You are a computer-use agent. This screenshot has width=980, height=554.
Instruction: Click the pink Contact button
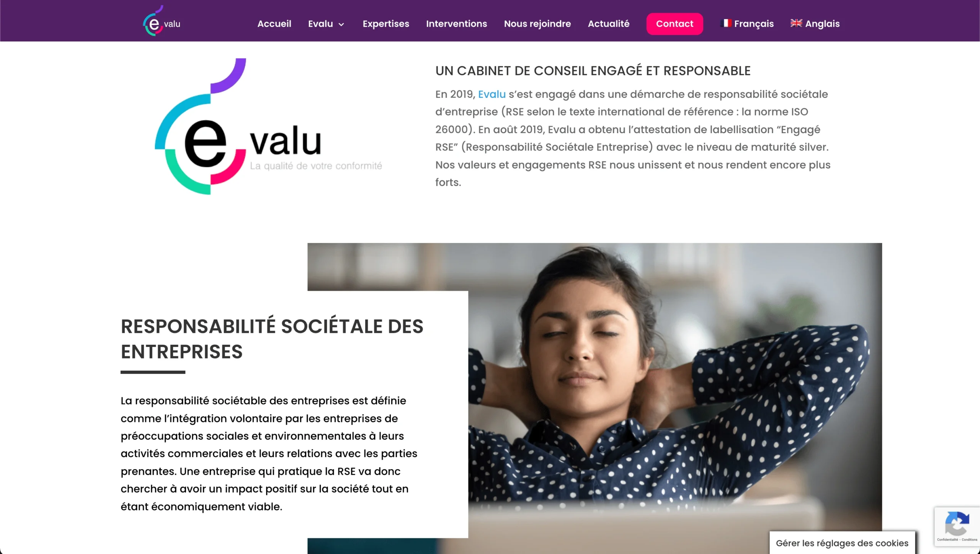(x=675, y=24)
